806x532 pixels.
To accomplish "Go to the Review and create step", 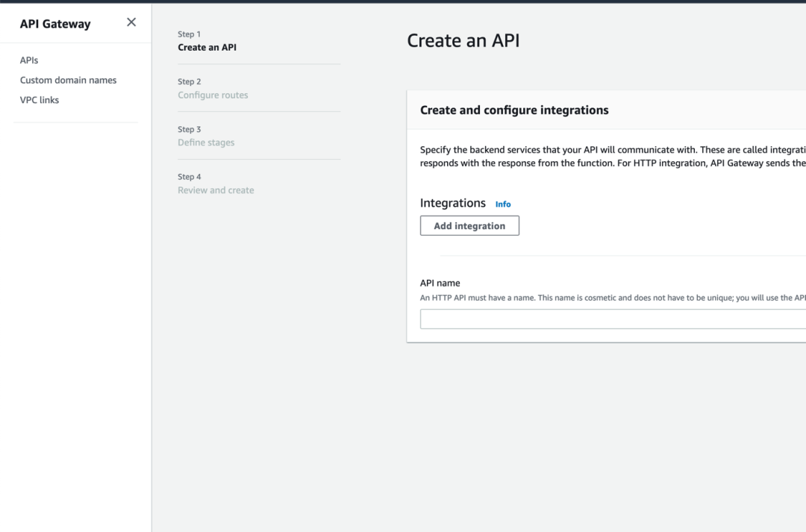I will click(x=216, y=191).
